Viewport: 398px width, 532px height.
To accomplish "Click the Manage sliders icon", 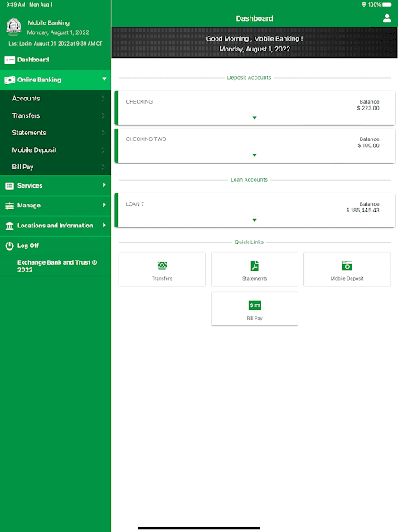I will coord(9,206).
